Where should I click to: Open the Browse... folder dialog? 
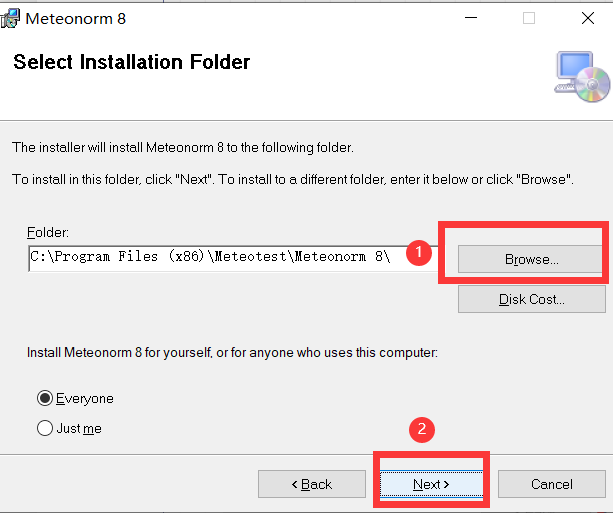pos(531,259)
